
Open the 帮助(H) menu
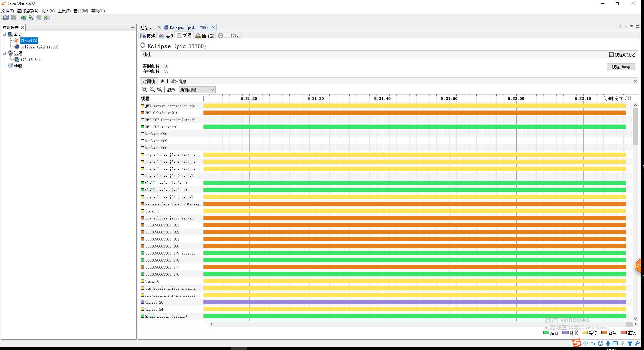[98, 11]
